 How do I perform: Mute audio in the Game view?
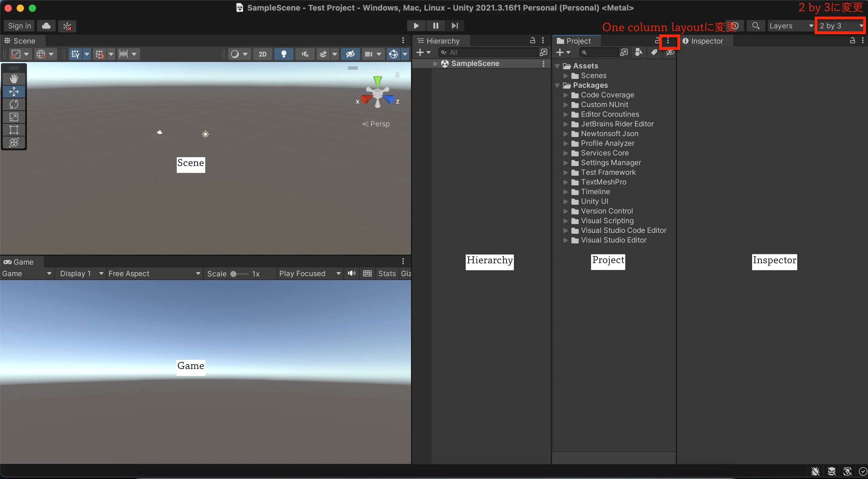(x=351, y=273)
